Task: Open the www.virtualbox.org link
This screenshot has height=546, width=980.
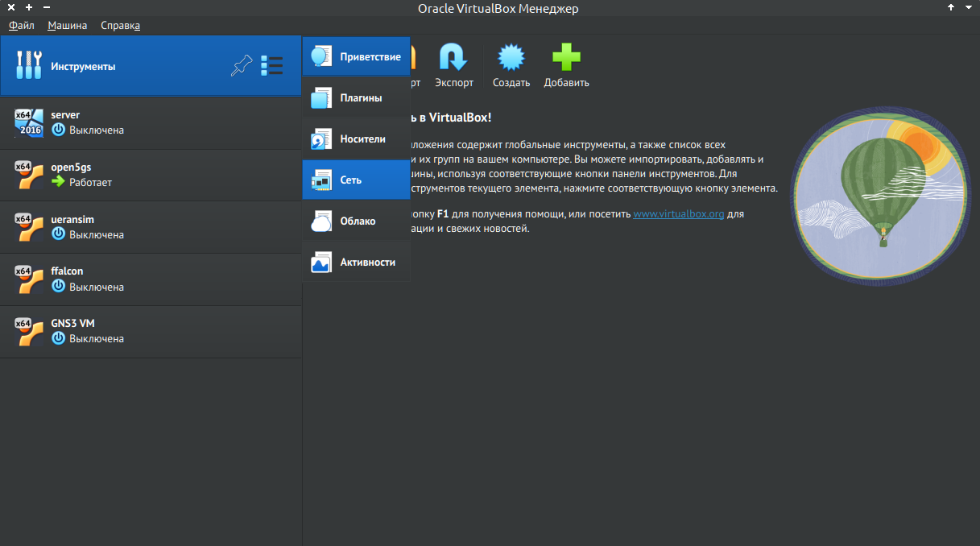Action: [x=679, y=214]
